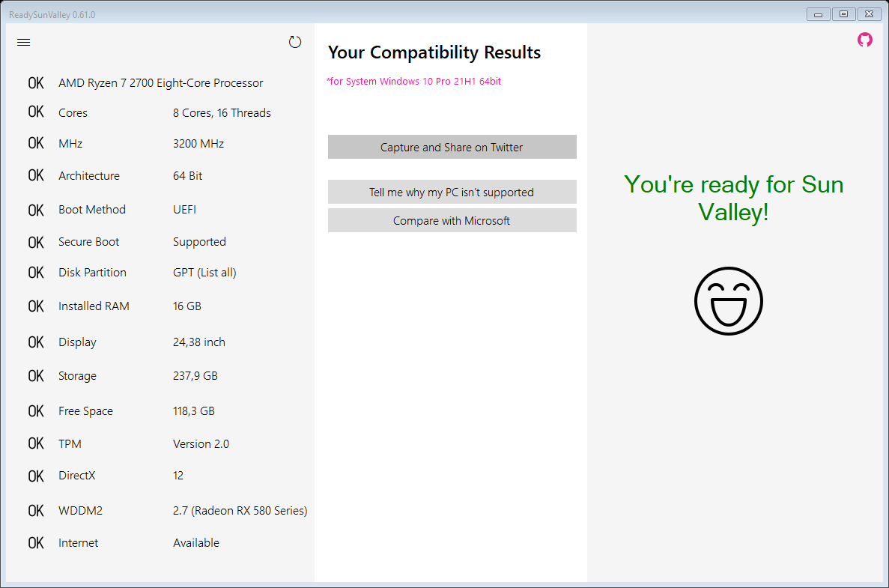Click the 'Installed RAM' label
This screenshot has height=588, width=889.
click(94, 306)
